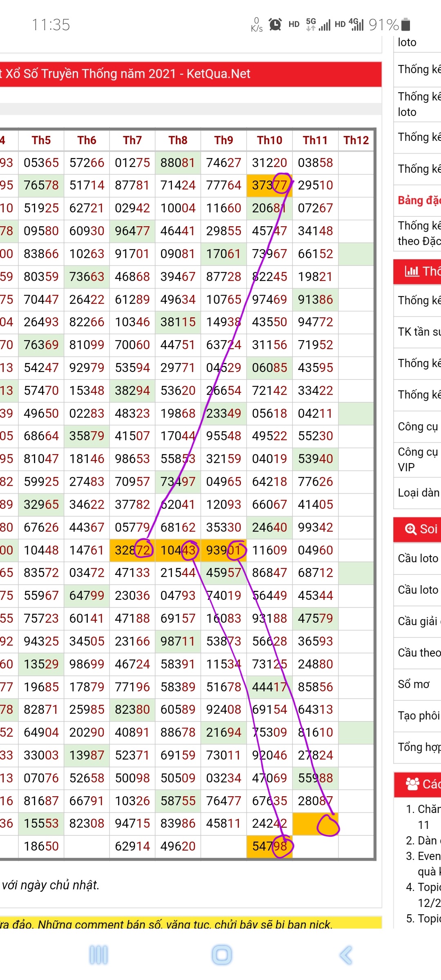Tap the alarm clock status icon
441x980 pixels.
point(275,24)
